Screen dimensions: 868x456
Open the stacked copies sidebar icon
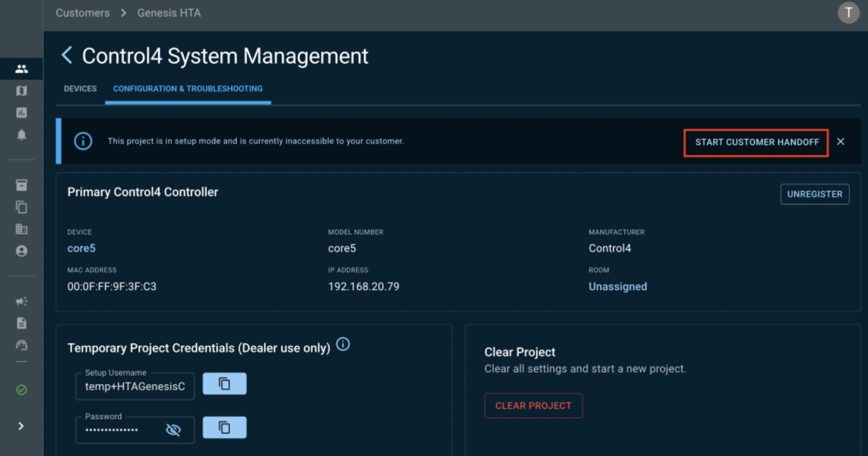[21, 207]
